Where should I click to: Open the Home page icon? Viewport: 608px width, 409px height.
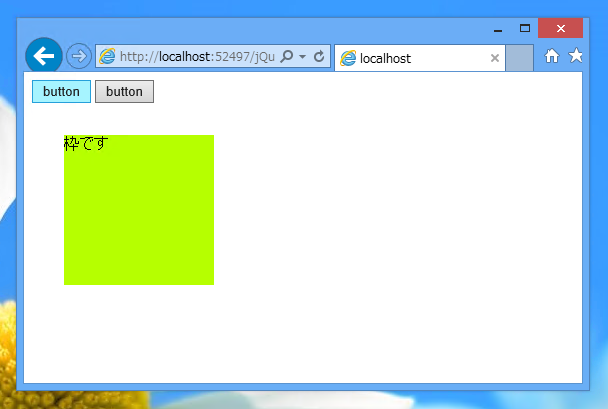(x=552, y=56)
